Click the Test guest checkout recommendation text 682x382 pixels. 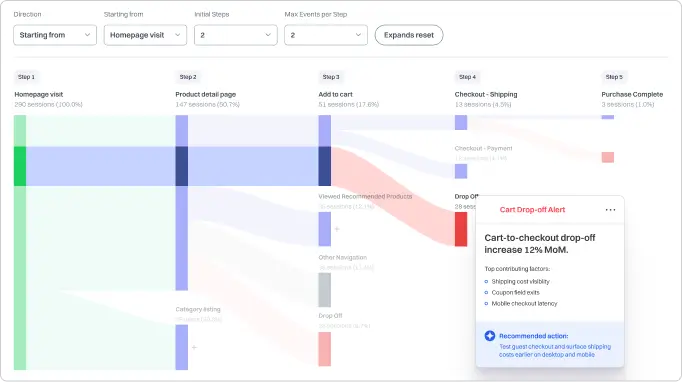pos(555,351)
